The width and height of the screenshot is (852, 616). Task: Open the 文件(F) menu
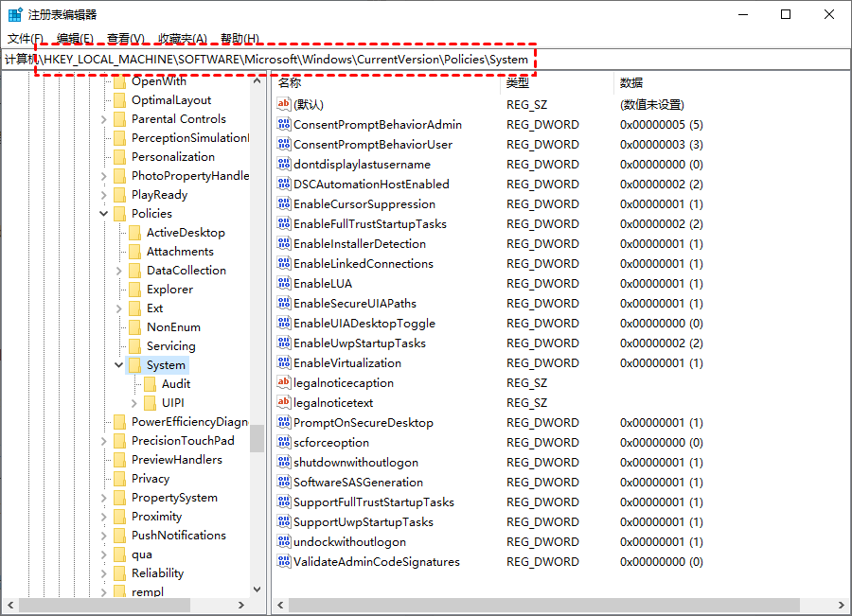click(26, 39)
